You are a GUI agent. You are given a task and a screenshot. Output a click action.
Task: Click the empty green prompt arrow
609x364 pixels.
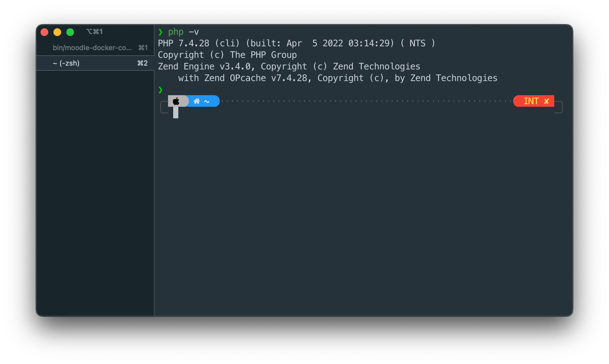[x=160, y=90]
